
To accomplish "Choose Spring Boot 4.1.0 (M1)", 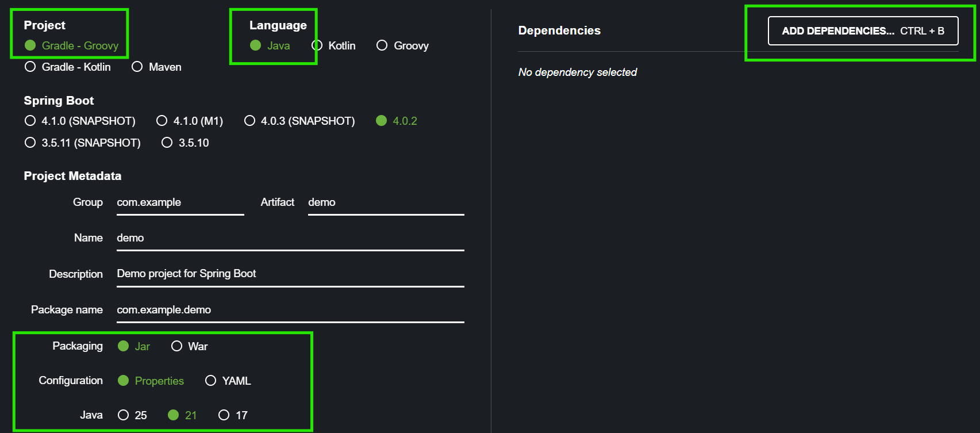I will pos(190,121).
